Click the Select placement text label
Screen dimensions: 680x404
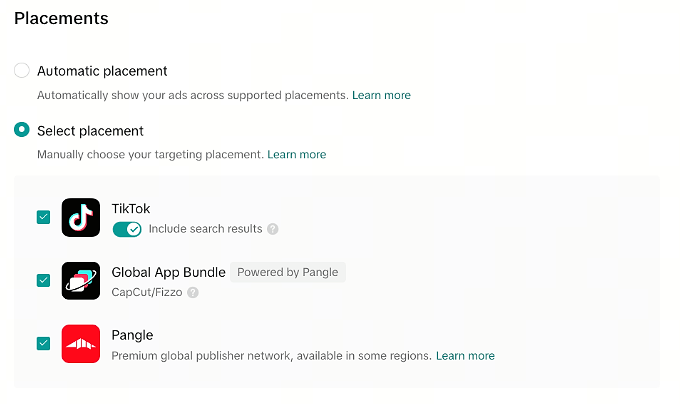tap(90, 131)
